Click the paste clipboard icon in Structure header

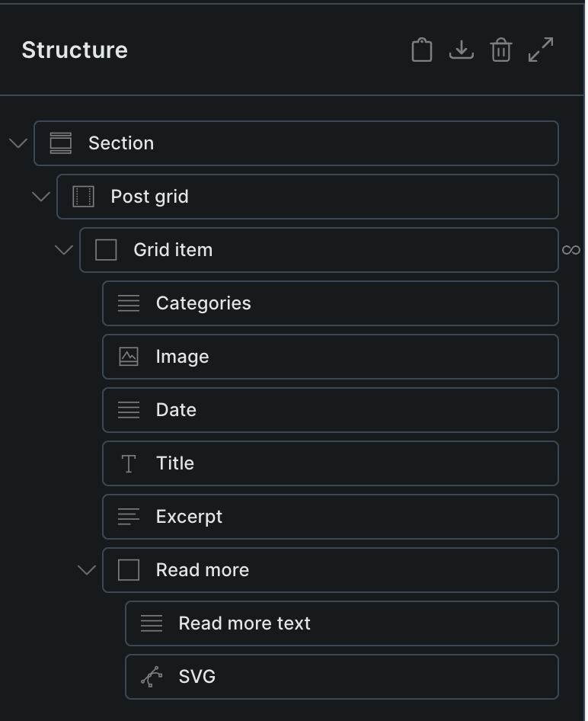[x=421, y=50]
